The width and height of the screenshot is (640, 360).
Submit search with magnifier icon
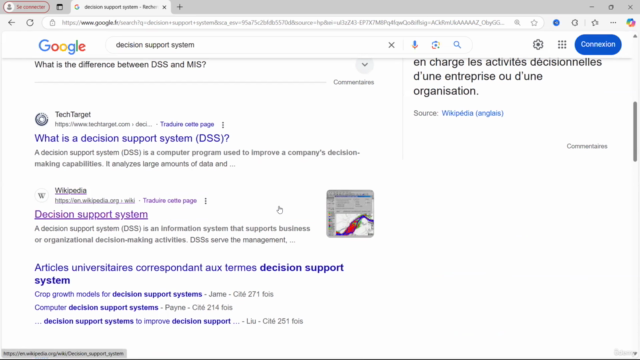click(x=457, y=45)
